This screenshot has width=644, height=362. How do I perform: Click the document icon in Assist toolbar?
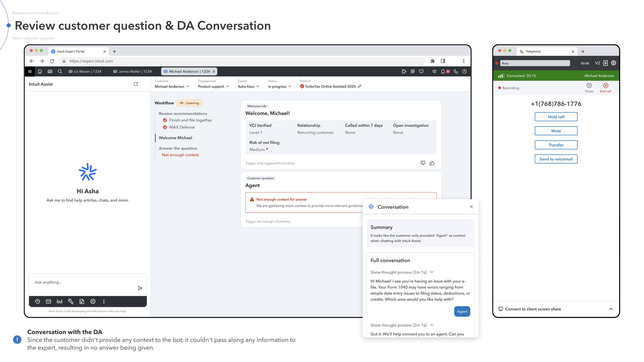point(82,302)
